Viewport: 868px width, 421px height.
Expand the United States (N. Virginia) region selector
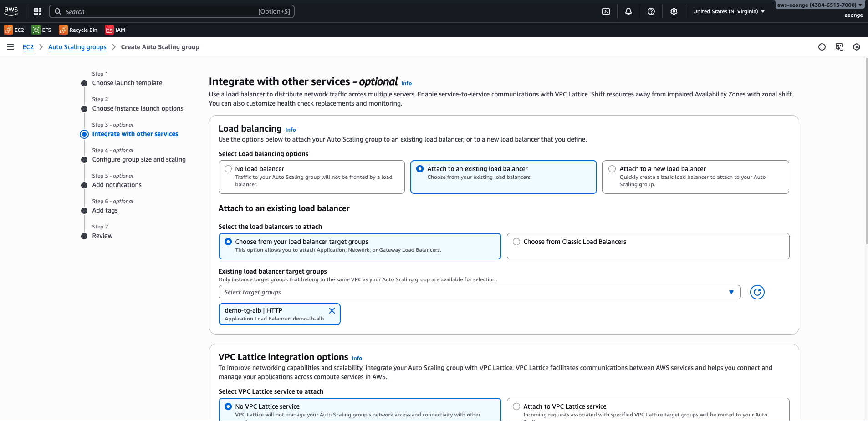(729, 11)
